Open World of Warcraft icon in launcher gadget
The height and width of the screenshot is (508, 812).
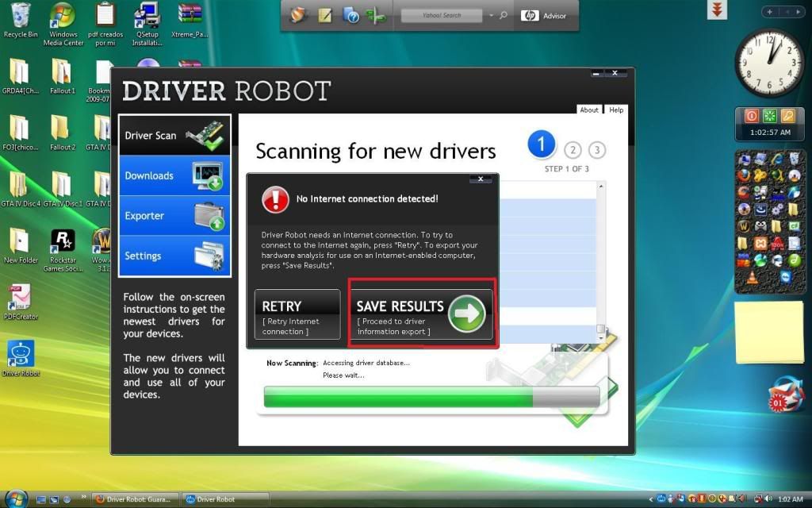[x=744, y=226]
